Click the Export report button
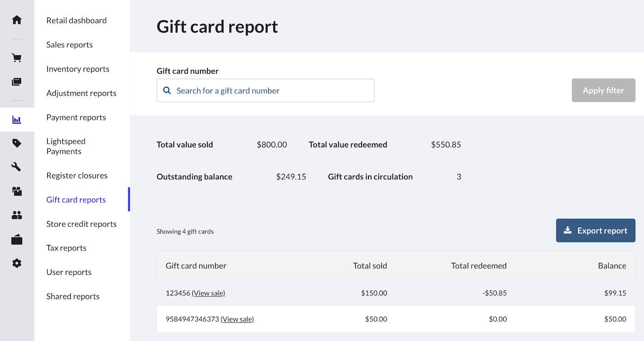Viewport: 644px width, 341px height. (595, 231)
